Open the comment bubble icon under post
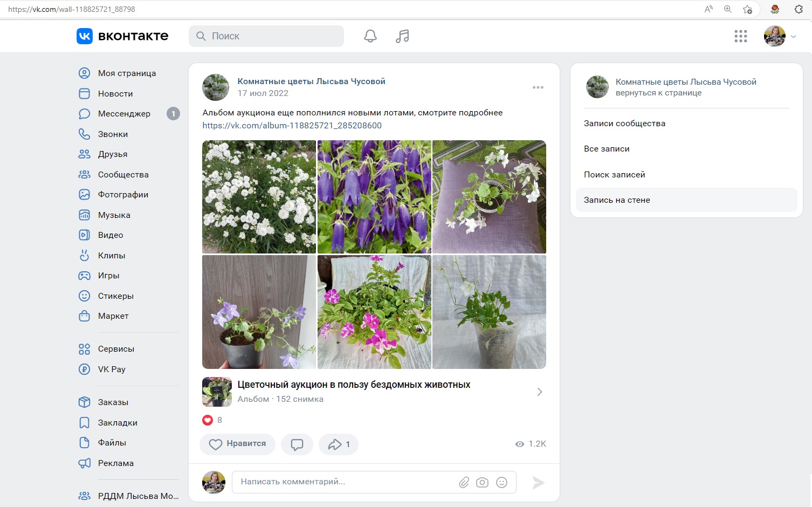812x507 pixels. (297, 444)
